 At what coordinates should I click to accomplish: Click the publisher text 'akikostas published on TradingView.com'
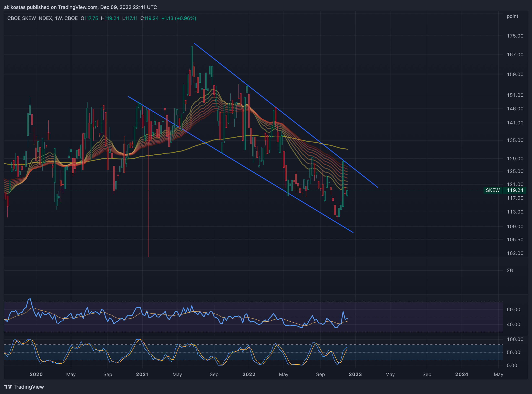[x=51, y=7]
